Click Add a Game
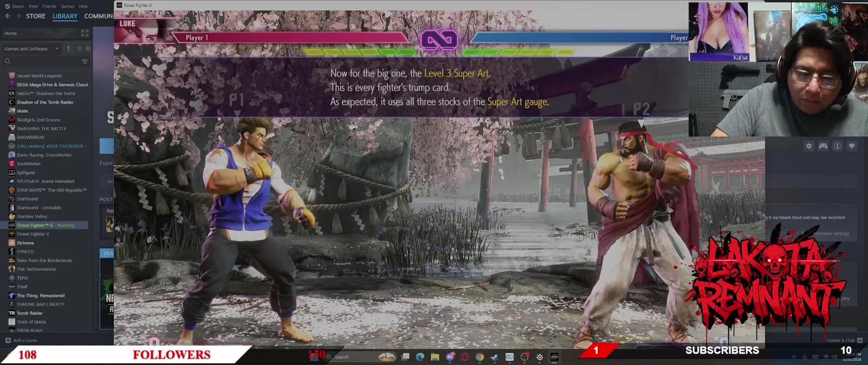This screenshot has width=868, height=365. coord(21,340)
